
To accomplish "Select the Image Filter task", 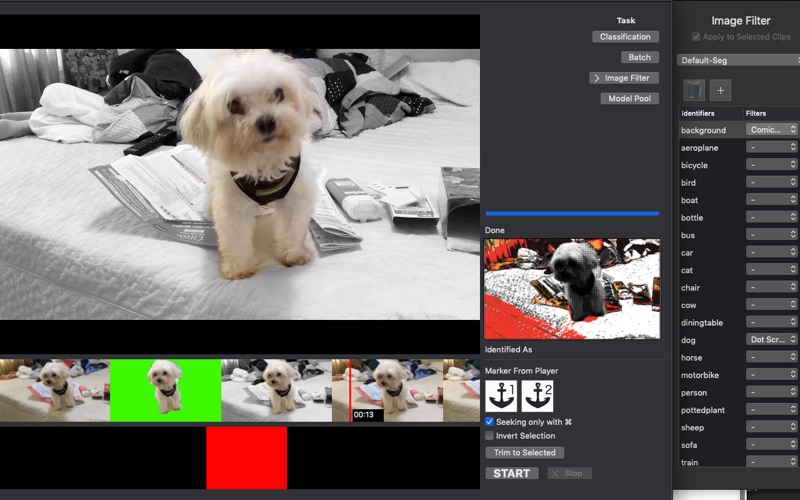I will pyautogui.click(x=624, y=78).
